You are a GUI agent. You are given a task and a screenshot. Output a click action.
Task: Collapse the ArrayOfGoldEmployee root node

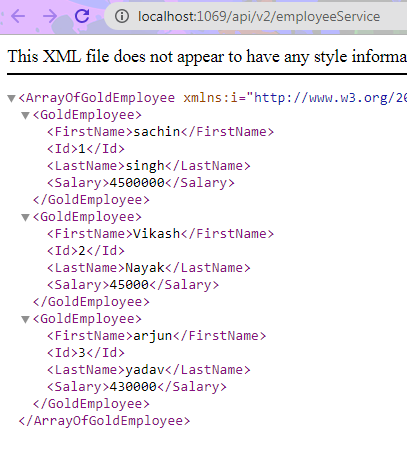pos(11,98)
